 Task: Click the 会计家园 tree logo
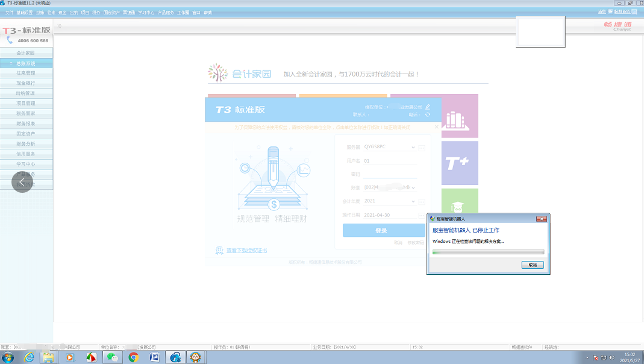pos(217,73)
